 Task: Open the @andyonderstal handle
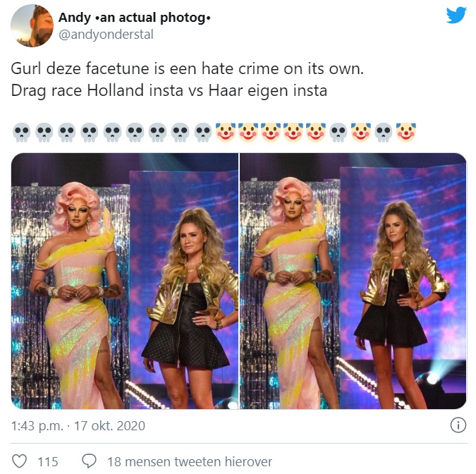click(x=106, y=35)
